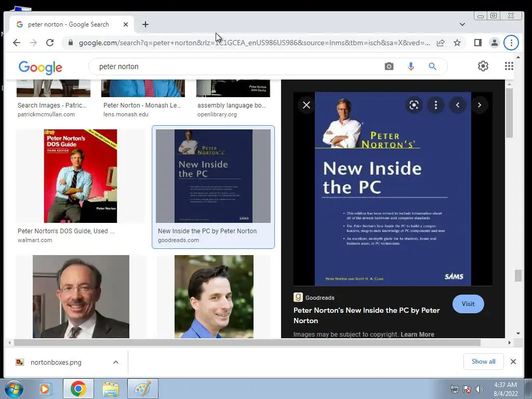The width and height of the screenshot is (532, 399).
Task: Select the bald man with glasses thumbnail
Action: point(81,297)
